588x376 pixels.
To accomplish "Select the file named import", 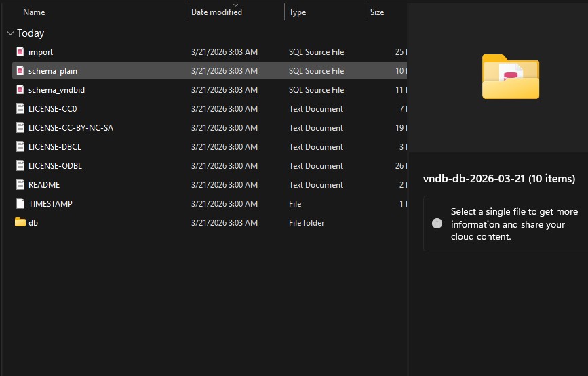I will click(41, 52).
